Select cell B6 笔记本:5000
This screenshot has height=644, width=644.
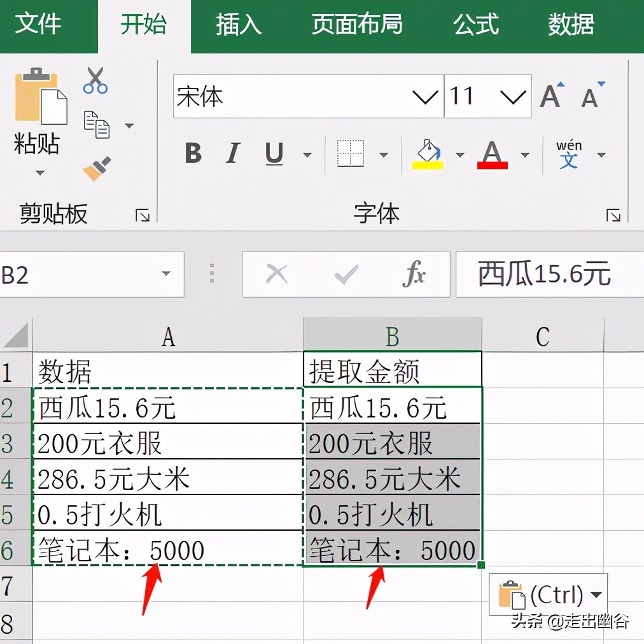(392, 549)
